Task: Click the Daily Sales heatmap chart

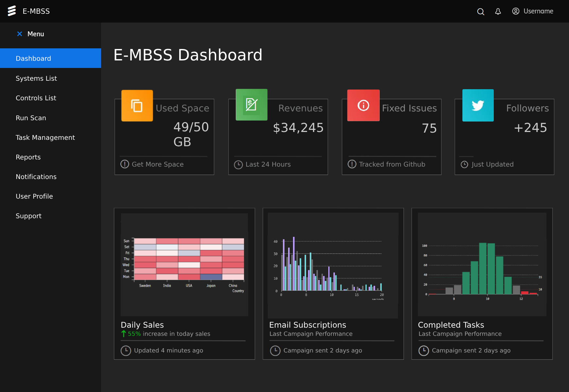Action: coord(184,265)
